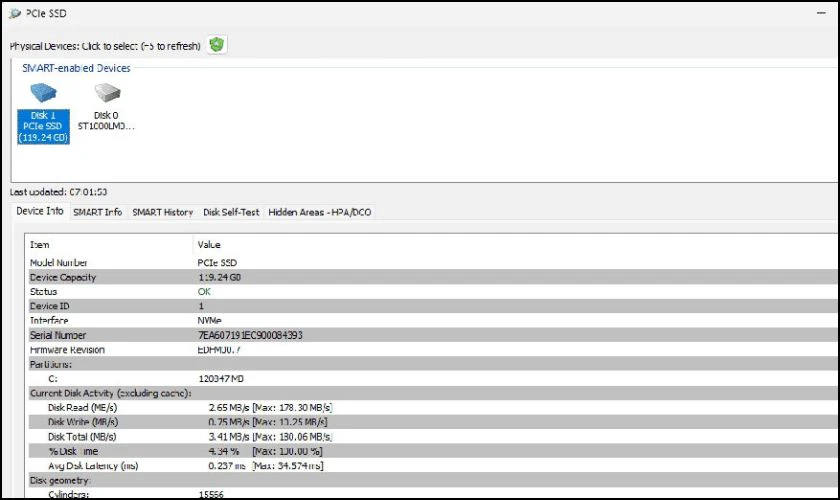Click the Status value OK
The image size is (840, 500).
coord(204,292)
